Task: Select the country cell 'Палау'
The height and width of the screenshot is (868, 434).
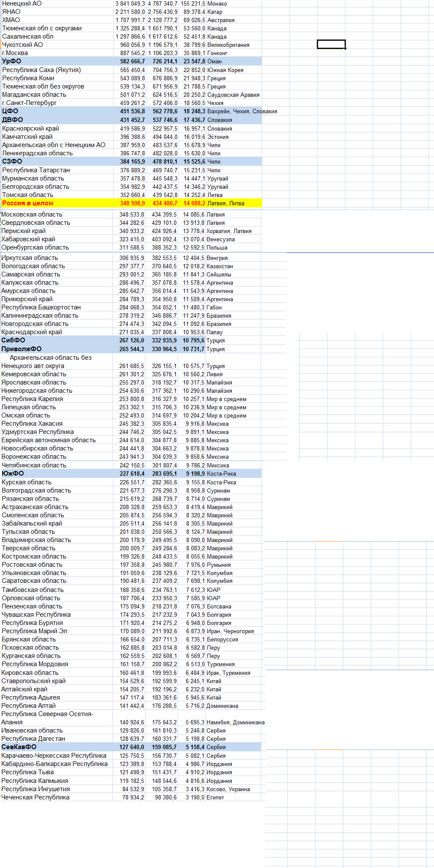Action: [214, 332]
